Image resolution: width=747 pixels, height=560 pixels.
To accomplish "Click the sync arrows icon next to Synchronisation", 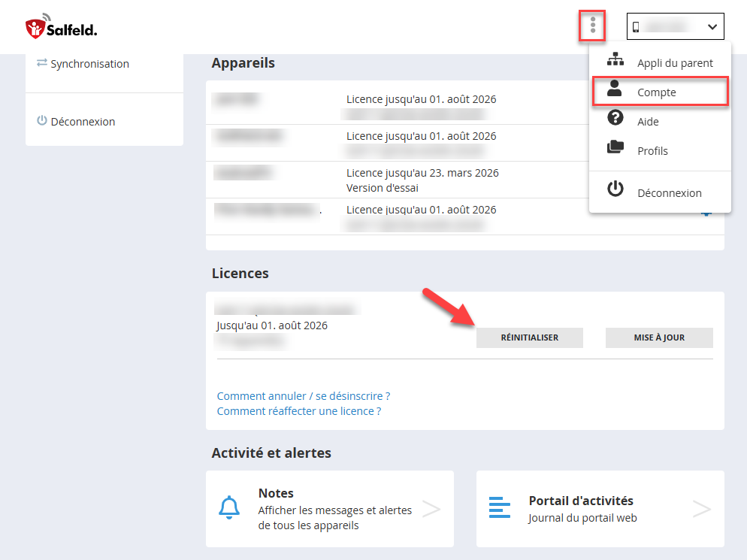I will pos(42,63).
